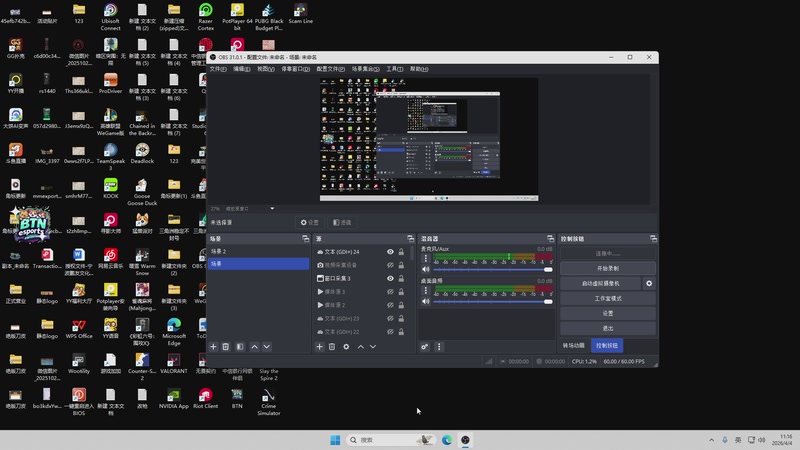Open source 滤镜 button below preview
This screenshot has width=800, height=450.
pyautogui.click(x=342, y=222)
